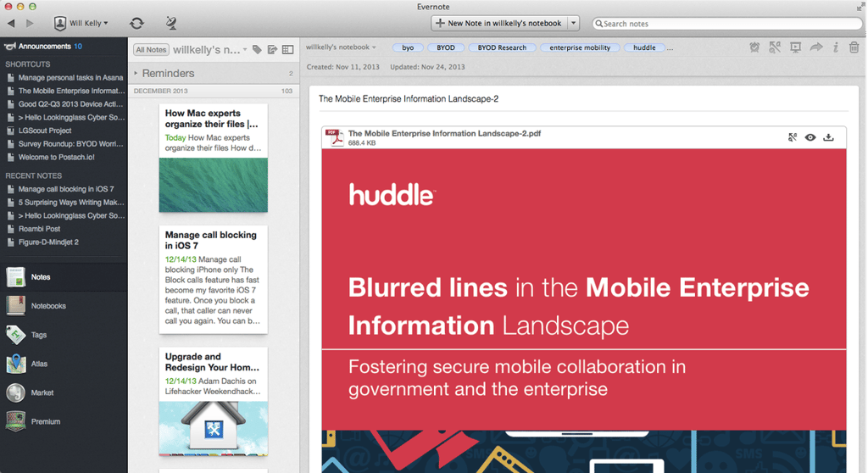Screen dimensions: 868x473
Task: Download the PDF attachment icon
Action: [829, 137]
